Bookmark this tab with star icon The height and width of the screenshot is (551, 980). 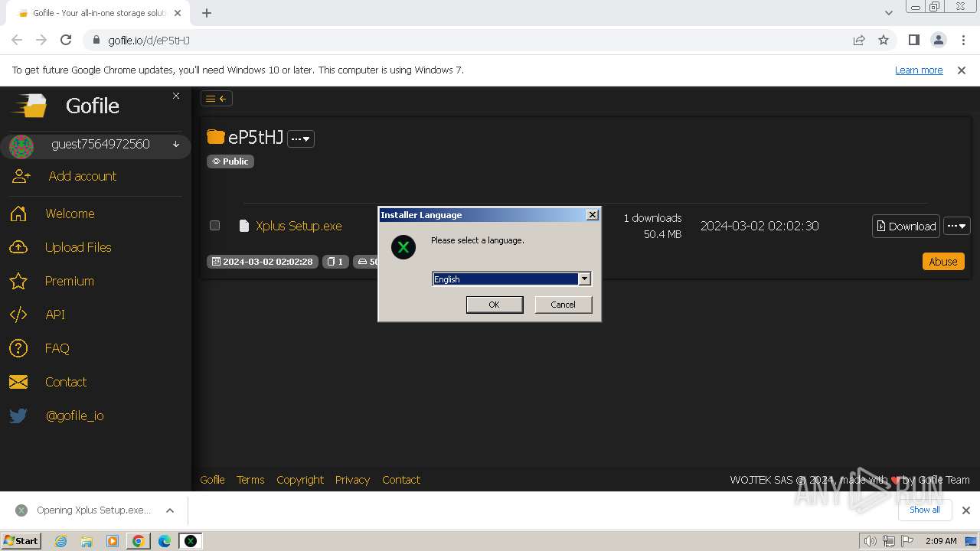(x=884, y=40)
